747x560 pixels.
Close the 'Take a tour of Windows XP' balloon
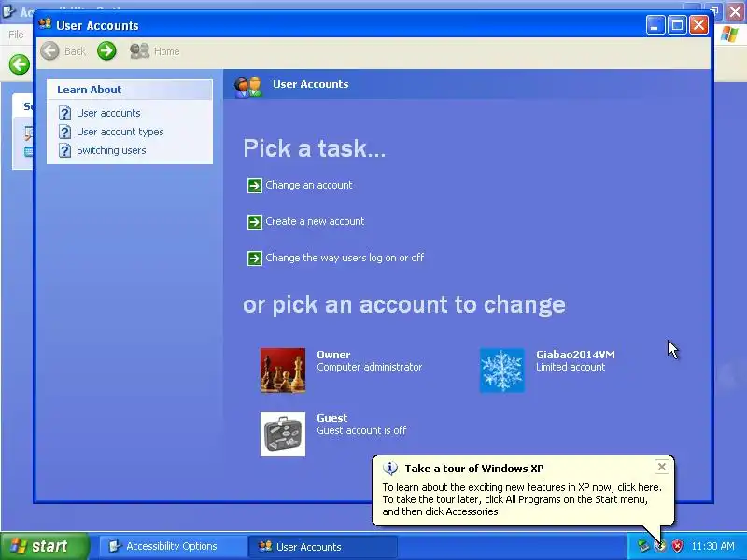coord(662,467)
